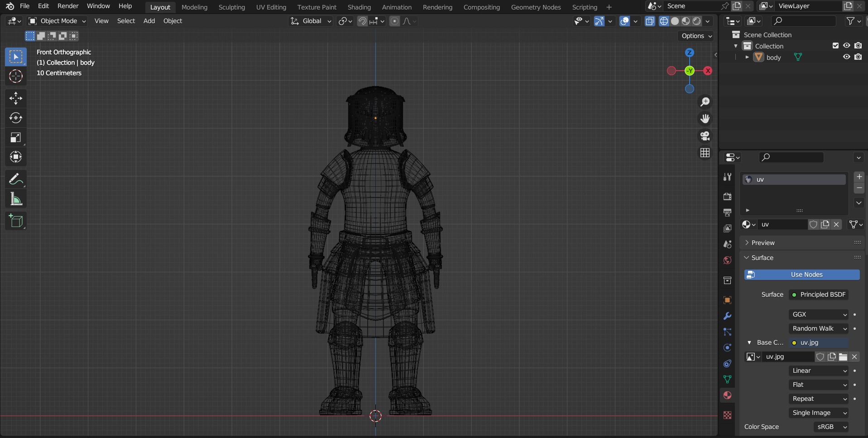Switch to Geometry Nodes workspace
This screenshot has height=438, width=868.
(x=536, y=7)
